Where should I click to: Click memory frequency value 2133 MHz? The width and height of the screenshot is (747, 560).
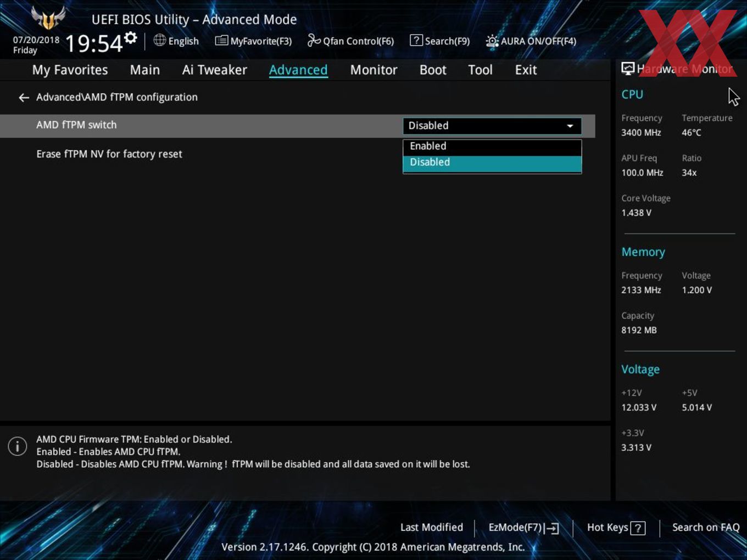[x=641, y=290]
